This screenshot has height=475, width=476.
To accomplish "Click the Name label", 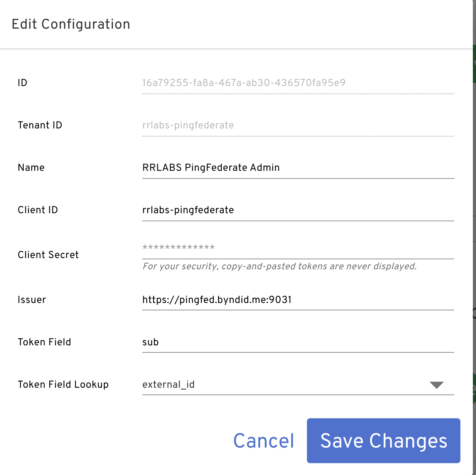I will [31, 168].
